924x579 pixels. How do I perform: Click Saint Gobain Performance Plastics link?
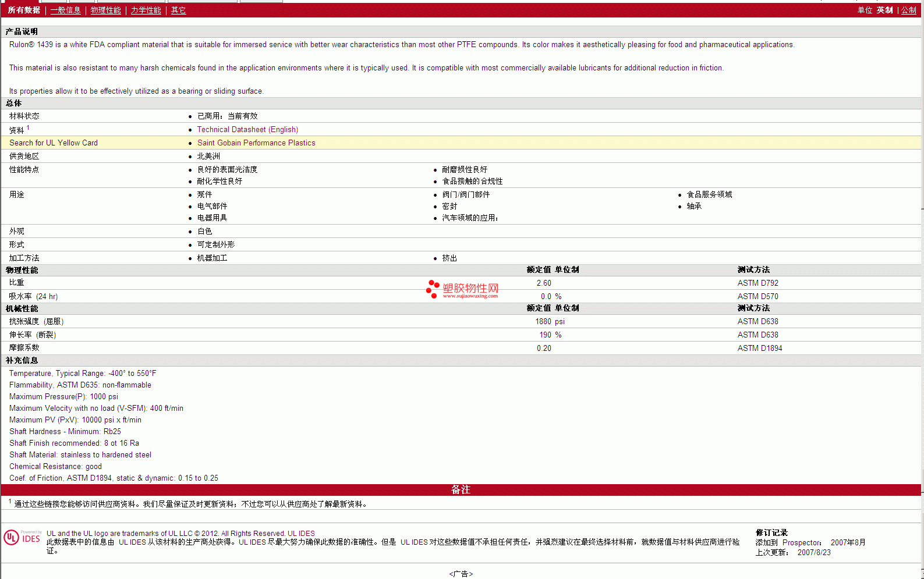256,143
